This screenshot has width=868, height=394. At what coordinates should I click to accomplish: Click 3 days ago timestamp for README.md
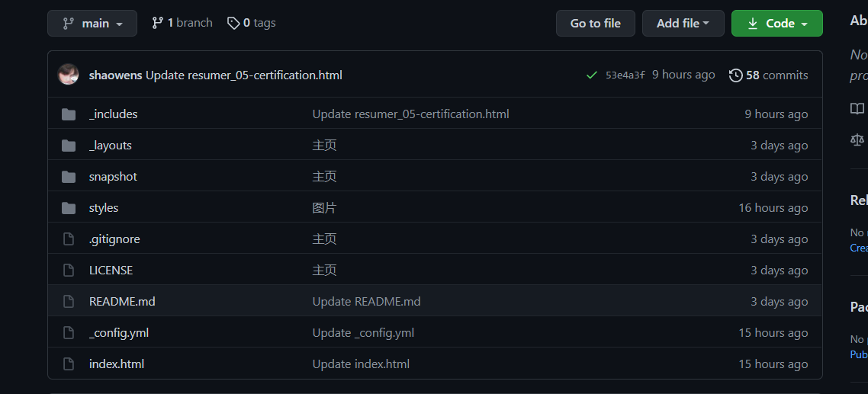coord(779,302)
